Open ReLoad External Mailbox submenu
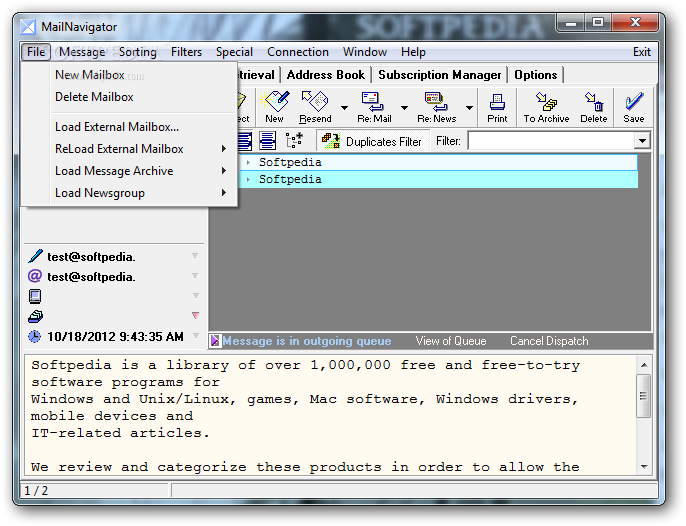Viewport: 686px width, 526px height. tap(130, 149)
